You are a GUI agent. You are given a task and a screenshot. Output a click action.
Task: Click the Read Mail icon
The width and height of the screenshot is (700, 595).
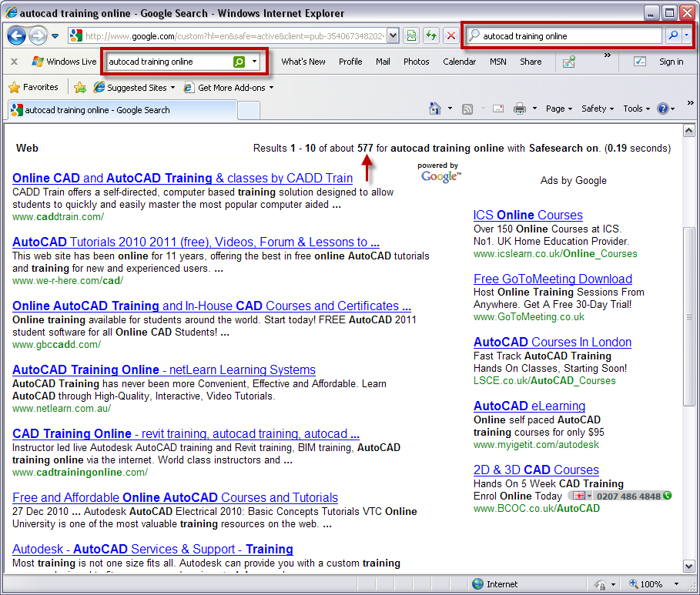[x=498, y=109]
